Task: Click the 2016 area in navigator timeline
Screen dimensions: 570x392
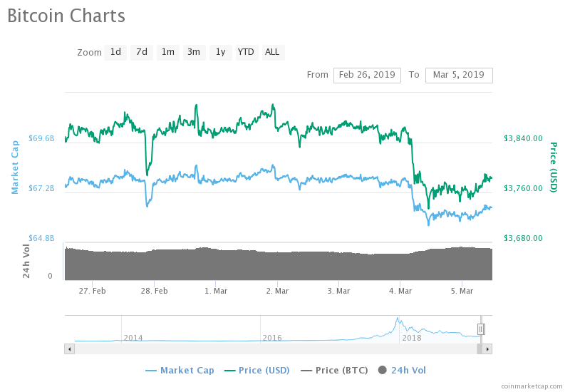Action: [x=271, y=336]
